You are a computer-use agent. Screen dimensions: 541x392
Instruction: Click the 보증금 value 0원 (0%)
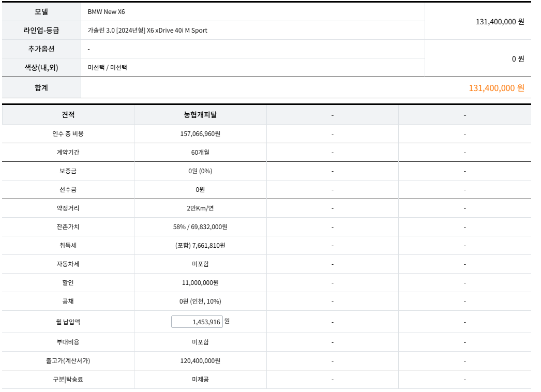coord(200,171)
